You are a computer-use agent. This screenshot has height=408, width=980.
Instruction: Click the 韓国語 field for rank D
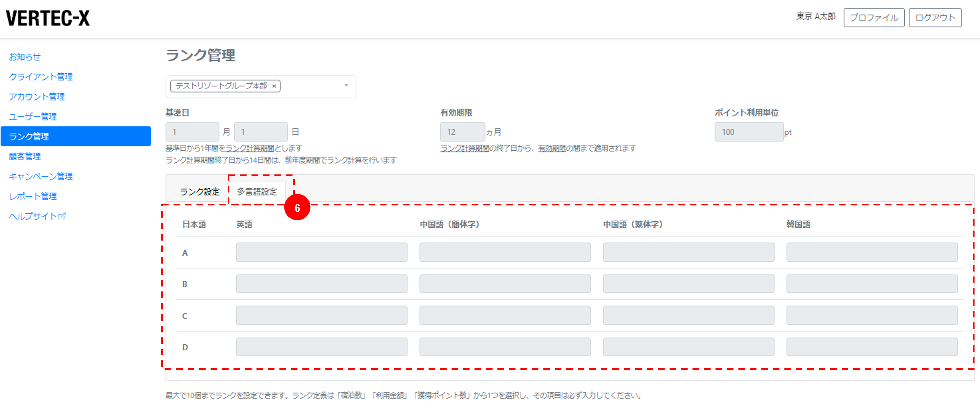(872, 347)
